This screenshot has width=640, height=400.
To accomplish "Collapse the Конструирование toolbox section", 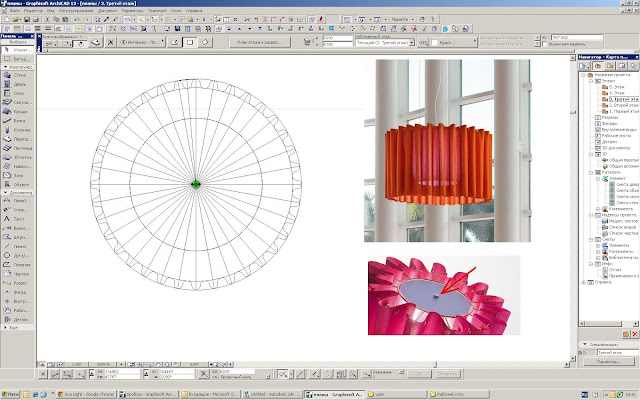I will (5, 67).
